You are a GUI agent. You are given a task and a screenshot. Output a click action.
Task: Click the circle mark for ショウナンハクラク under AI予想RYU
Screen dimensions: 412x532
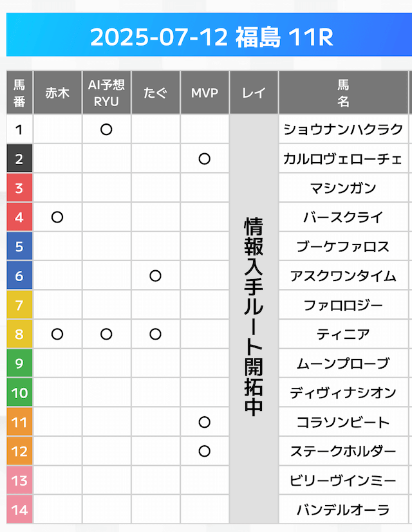pos(107,129)
